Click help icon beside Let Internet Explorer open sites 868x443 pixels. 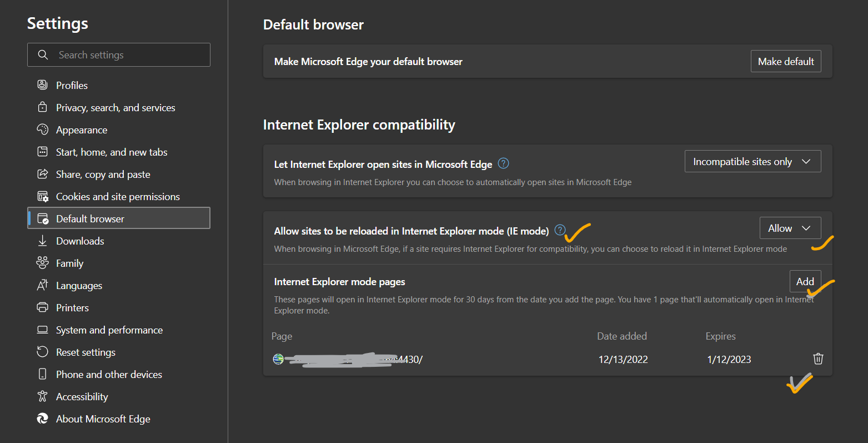tap(503, 163)
